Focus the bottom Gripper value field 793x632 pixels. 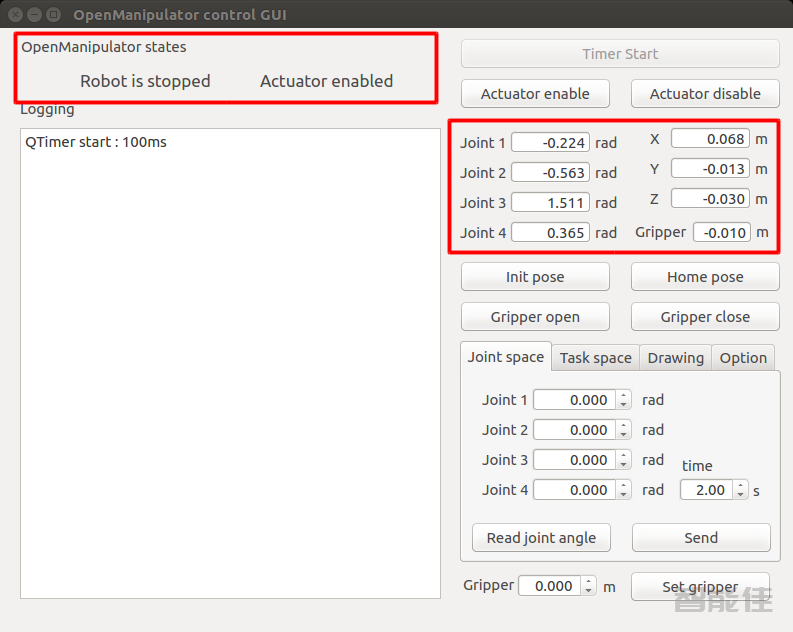tap(550, 585)
